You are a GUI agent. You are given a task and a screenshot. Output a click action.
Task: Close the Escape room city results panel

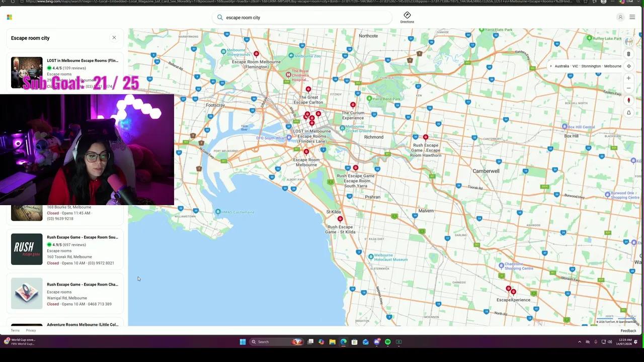pyautogui.click(x=114, y=38)
